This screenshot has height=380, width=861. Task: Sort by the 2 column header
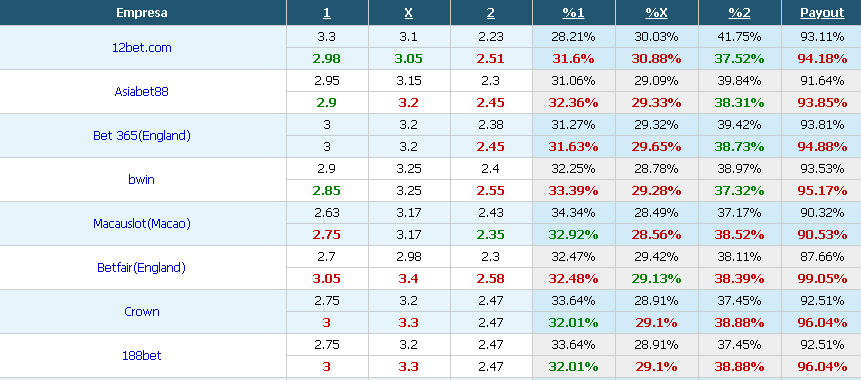(x=490, y=13)
